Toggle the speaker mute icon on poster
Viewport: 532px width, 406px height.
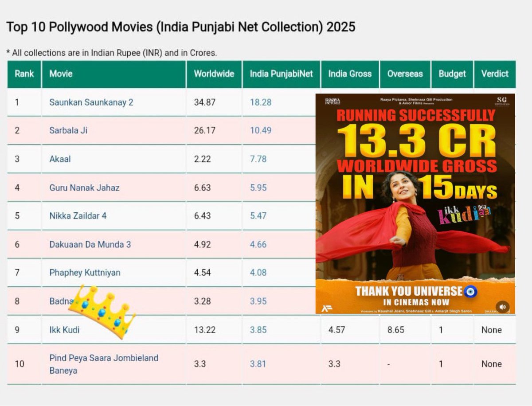coord(502,307)
